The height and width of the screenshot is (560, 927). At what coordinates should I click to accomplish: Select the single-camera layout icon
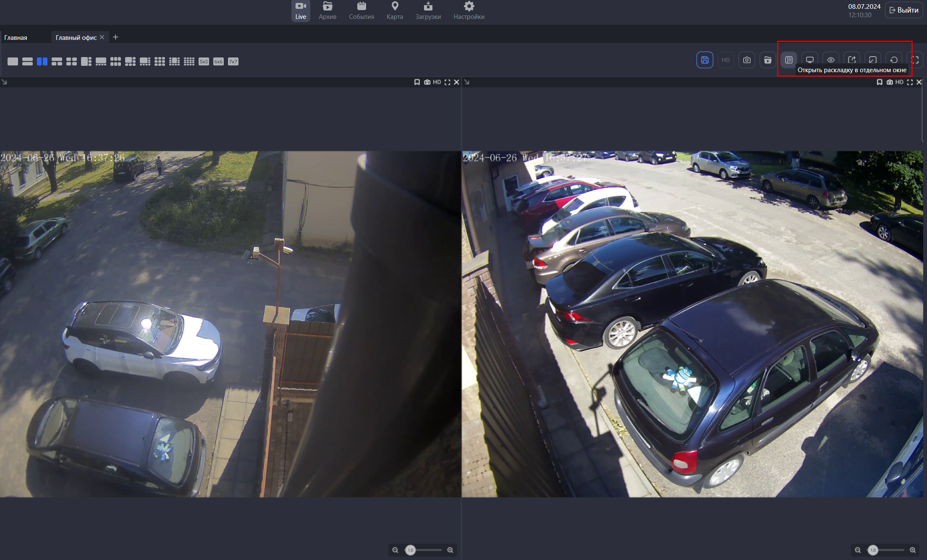click(13, 61)
